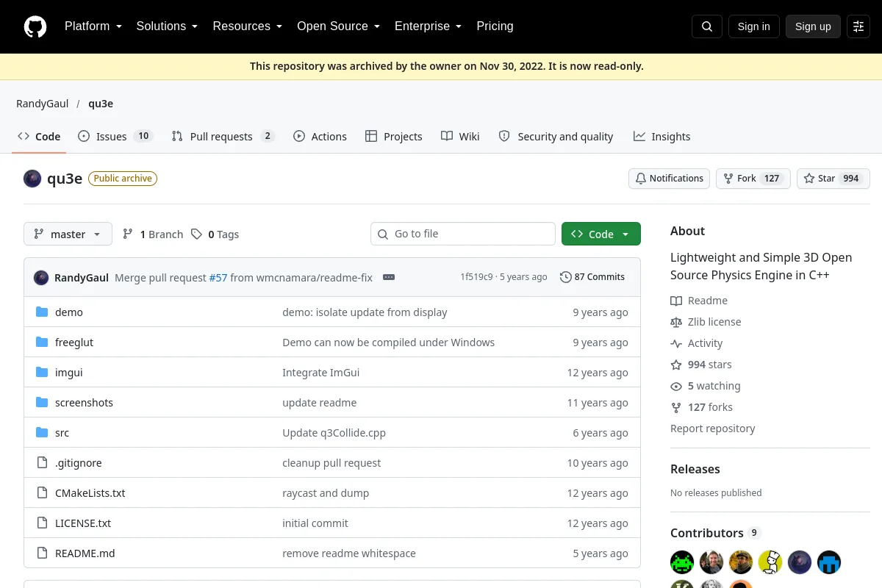The height and width of the screenshot is (588, 882).
Task: Click the Zlib license scale icon
Action: click(x=676, y=322)
